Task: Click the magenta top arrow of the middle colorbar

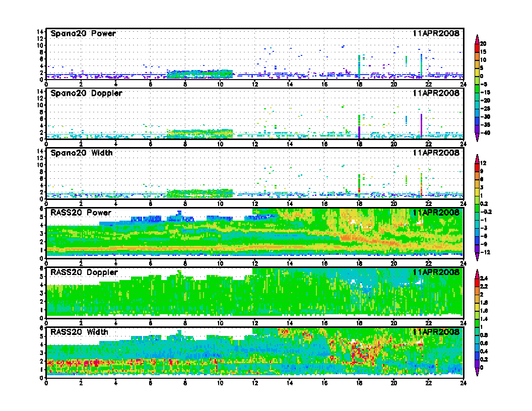Action: coord(477,159)
